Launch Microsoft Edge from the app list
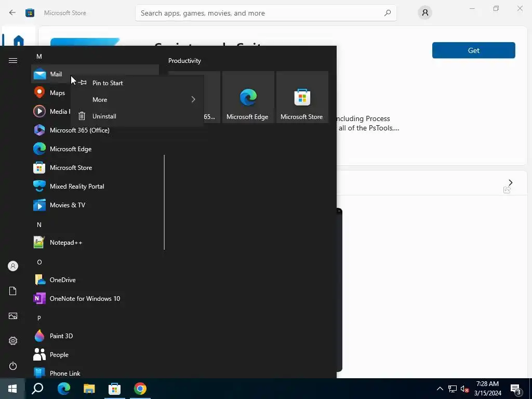 click(95, 149)
